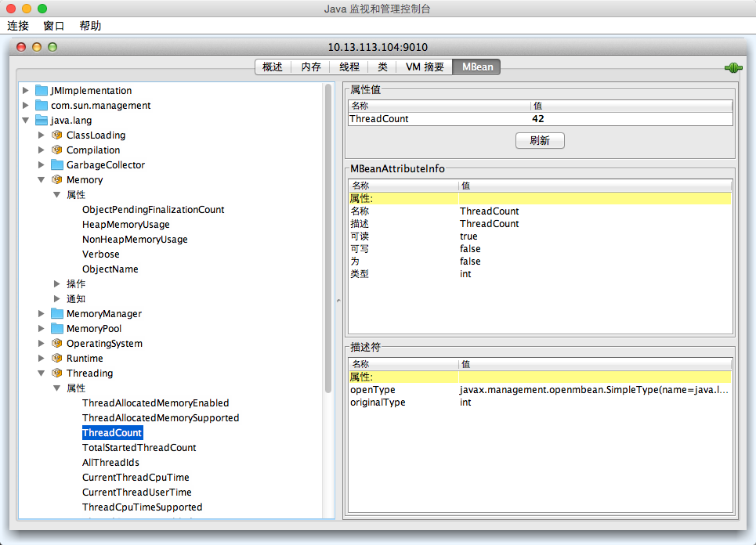Click the JMImplementation folder icon
Image resolution: width=756 pixels, height=545 pixels.
pos(42,91)
